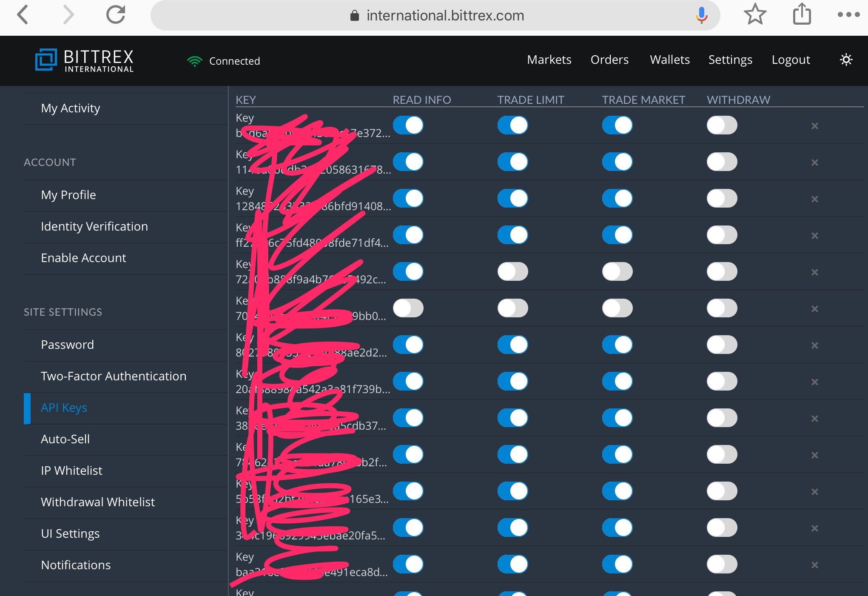The image size is (868, 596).
Task: Disable Trade Limit for key ending 81f739b...
Action: tap(513, 381)
